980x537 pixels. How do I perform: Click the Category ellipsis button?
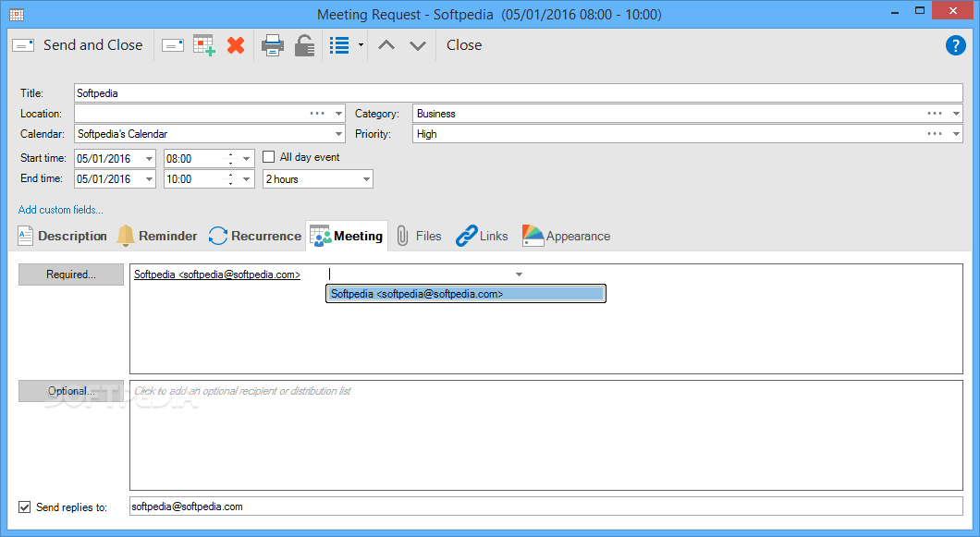pos(935,113)
